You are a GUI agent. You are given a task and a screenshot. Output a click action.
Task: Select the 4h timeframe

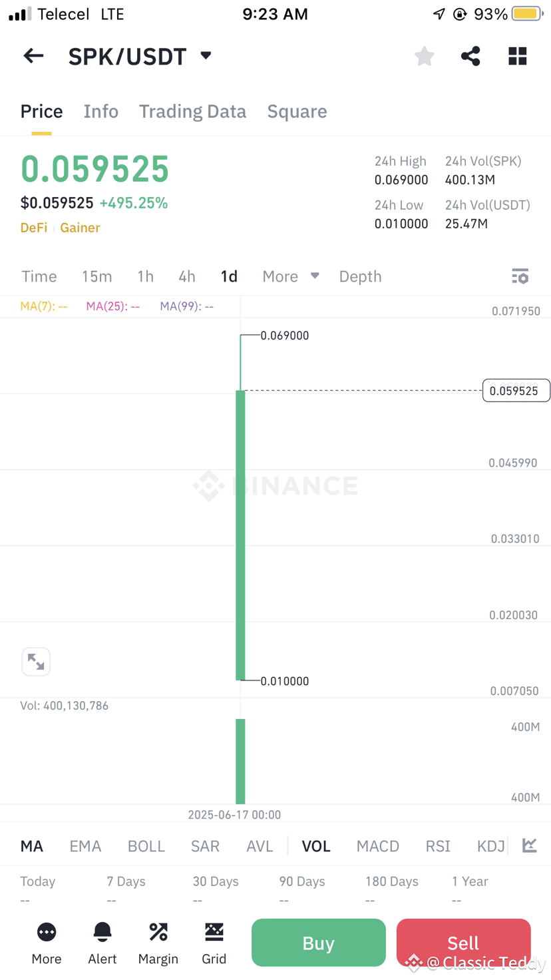click(187, 276)
